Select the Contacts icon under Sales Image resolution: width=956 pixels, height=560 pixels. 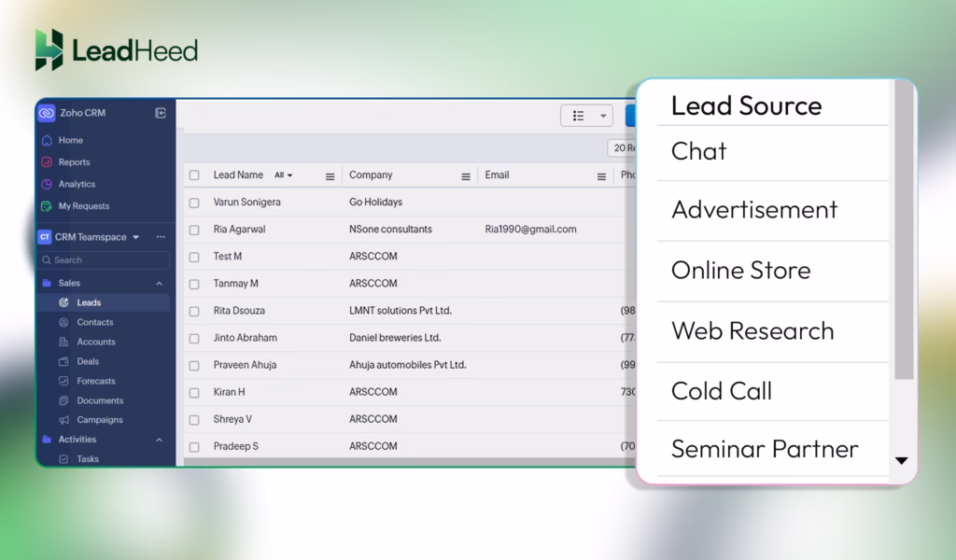62,322
